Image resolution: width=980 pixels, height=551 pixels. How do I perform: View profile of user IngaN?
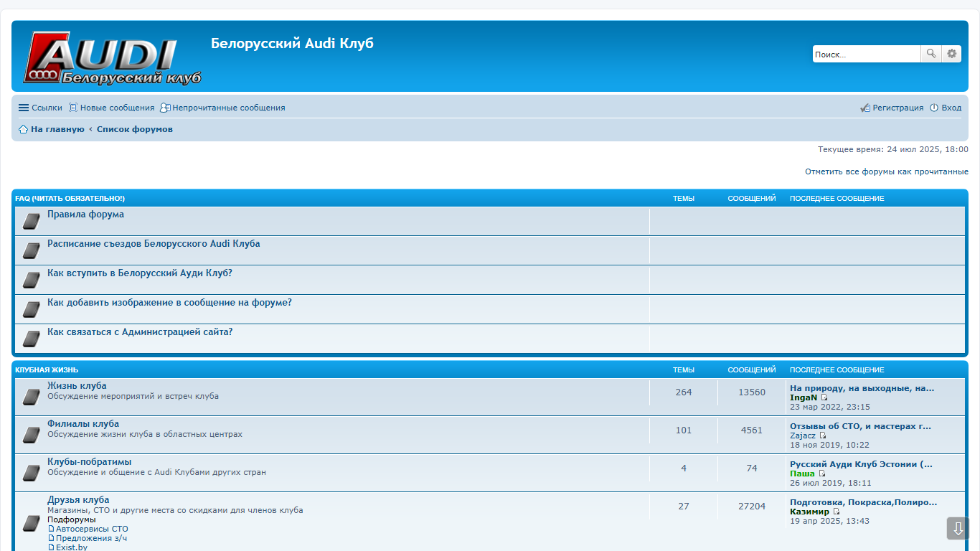coord(804,397)
